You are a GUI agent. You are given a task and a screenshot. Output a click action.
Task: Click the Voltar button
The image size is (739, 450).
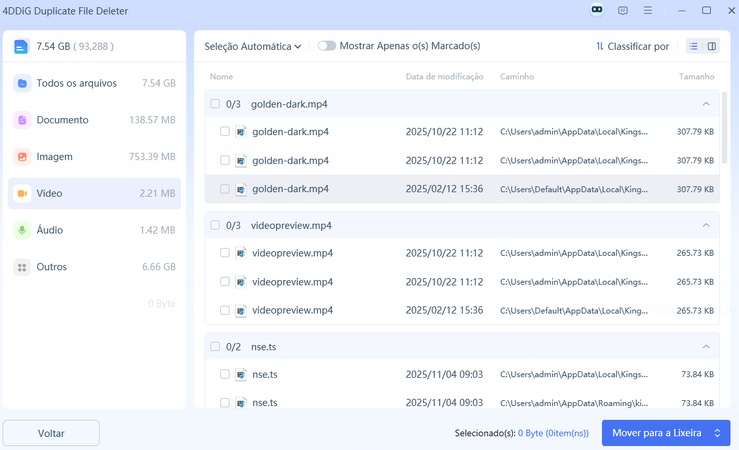click(51, 433)
